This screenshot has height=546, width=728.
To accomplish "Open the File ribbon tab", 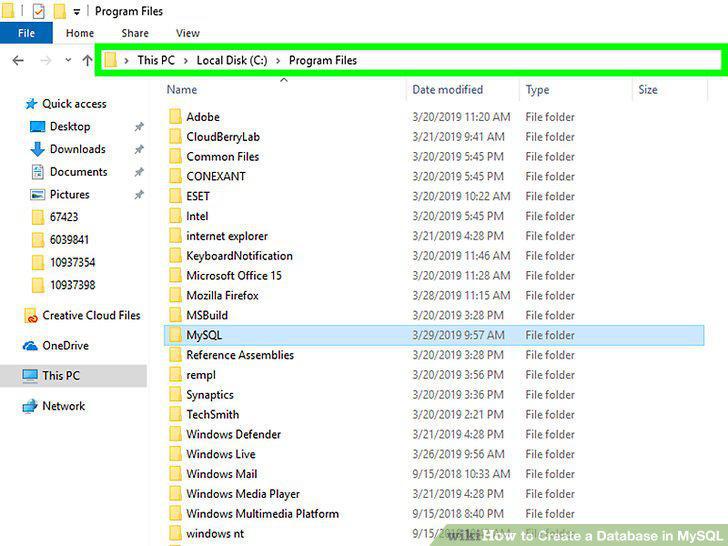I will click(x=26, y=33).
